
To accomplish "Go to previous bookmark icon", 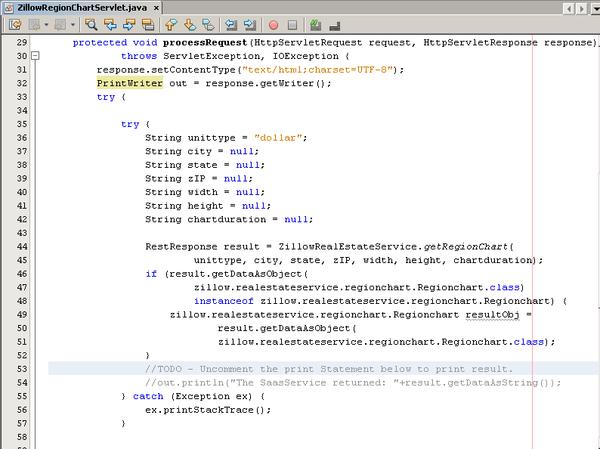I will pyautogui.click(x=171, y=24).
